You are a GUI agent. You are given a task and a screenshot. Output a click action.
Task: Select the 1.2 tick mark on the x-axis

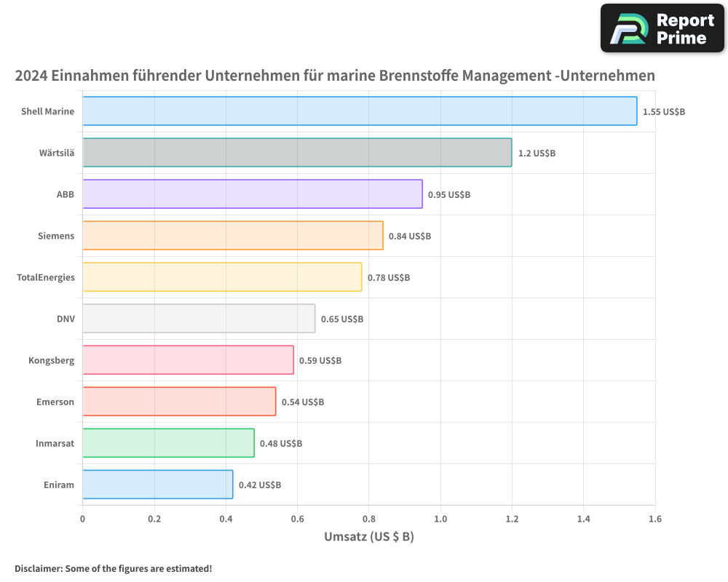point(513,519)
